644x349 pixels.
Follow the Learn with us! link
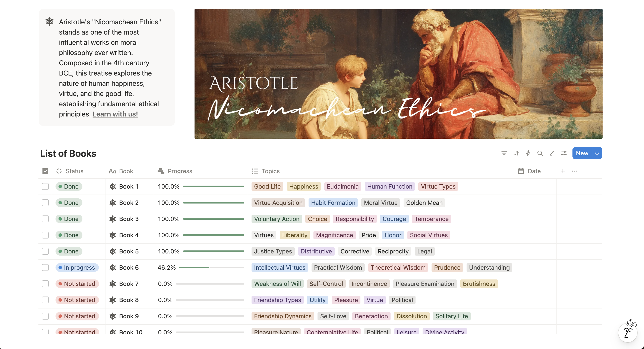[115, 114]
